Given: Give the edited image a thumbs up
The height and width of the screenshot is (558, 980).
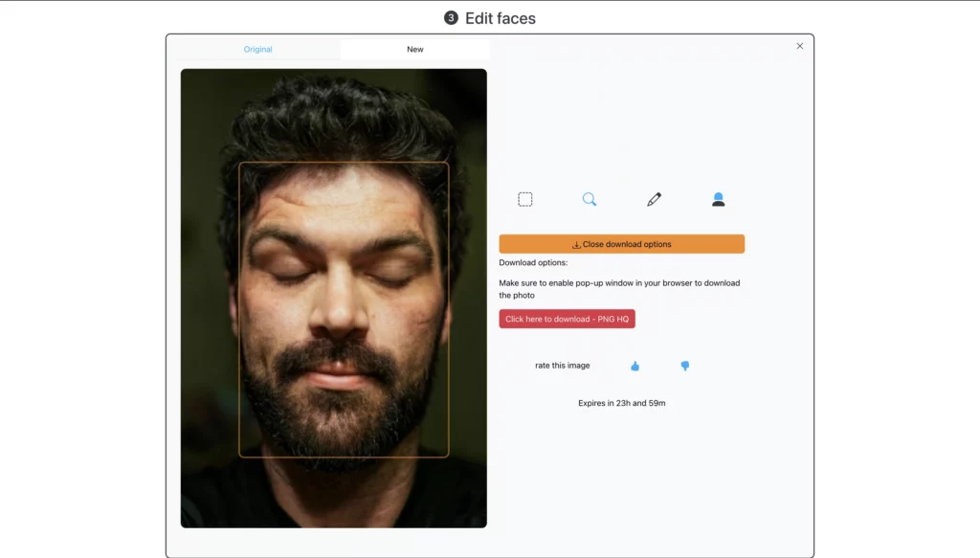Looking at the screenshot, I should pos(635,365).
